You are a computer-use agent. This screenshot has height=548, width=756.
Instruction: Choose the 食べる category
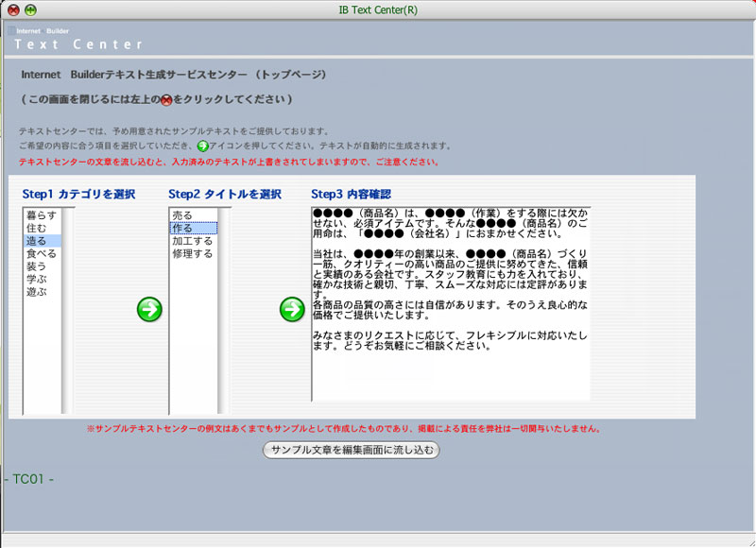click(41, 254)
